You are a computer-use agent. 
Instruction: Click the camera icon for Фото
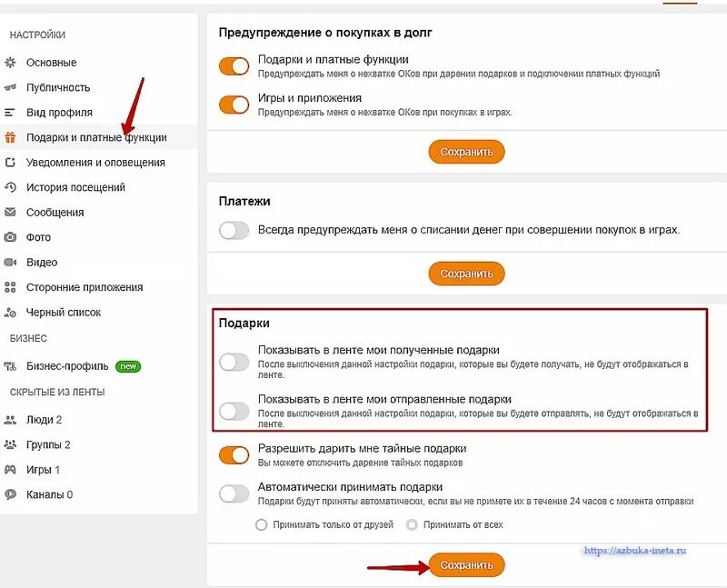(x=11, y=237)
